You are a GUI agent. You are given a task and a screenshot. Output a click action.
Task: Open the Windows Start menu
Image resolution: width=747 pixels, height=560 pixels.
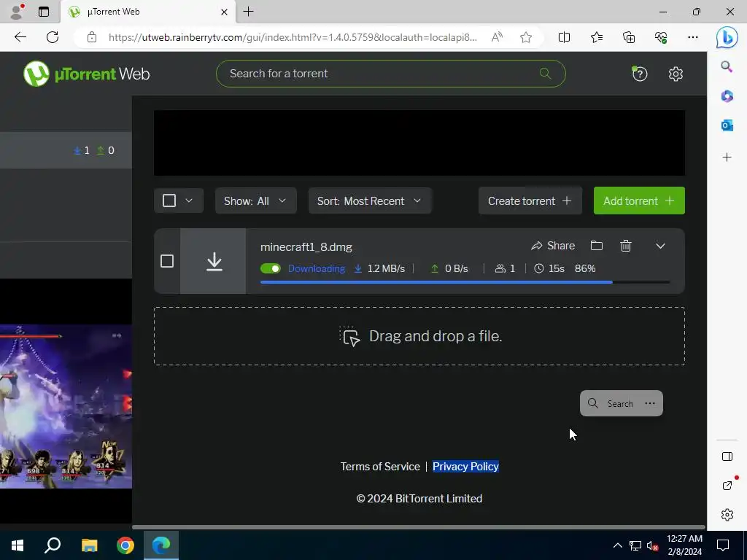point(18,545)
